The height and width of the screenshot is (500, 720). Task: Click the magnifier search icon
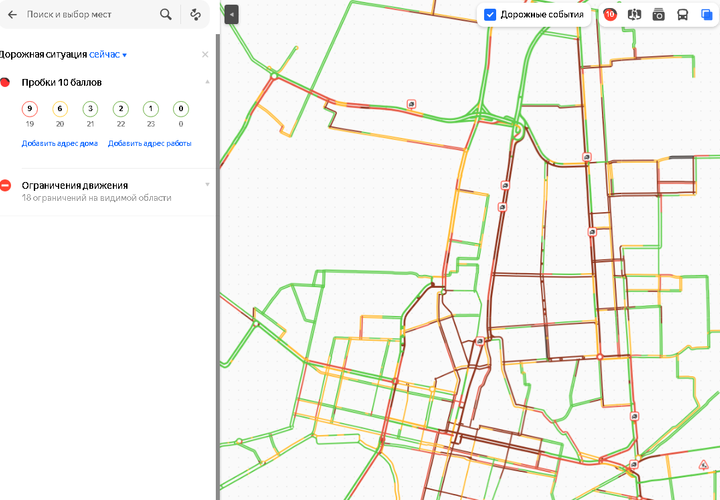click(x=166, y=15)
